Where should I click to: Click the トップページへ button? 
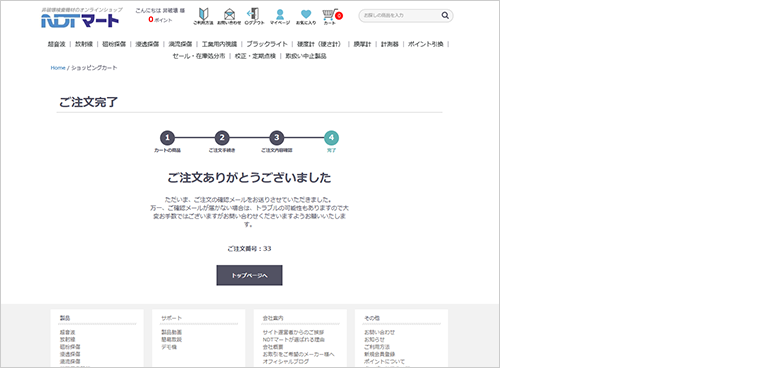tap(249, 276)
